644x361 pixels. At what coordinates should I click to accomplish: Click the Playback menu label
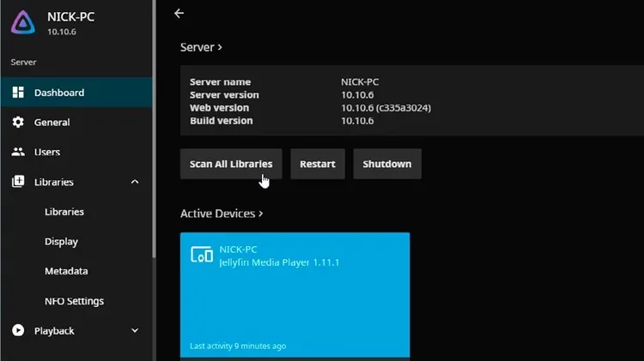[x=54, y=331]
